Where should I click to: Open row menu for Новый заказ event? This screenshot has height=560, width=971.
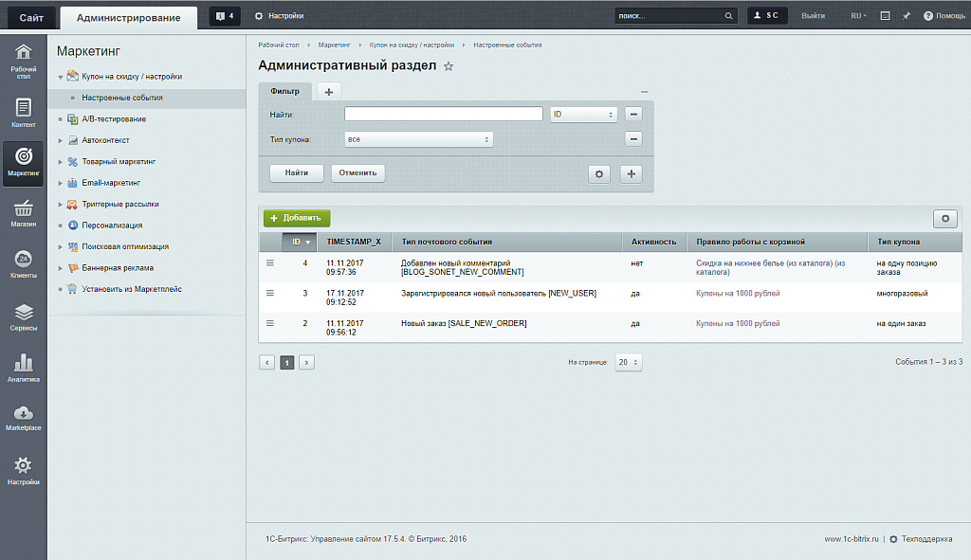click(270, 323)
